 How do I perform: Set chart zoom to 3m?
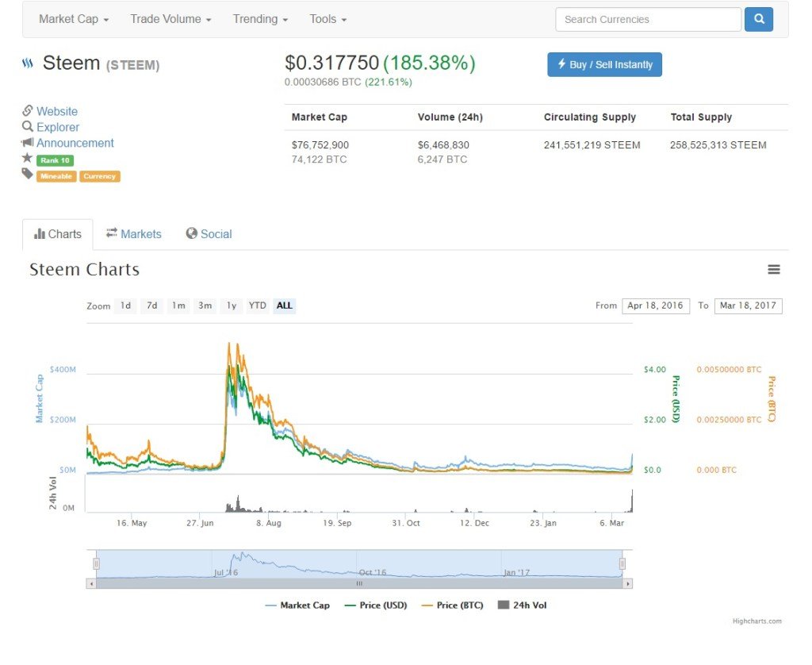(205, 306)
